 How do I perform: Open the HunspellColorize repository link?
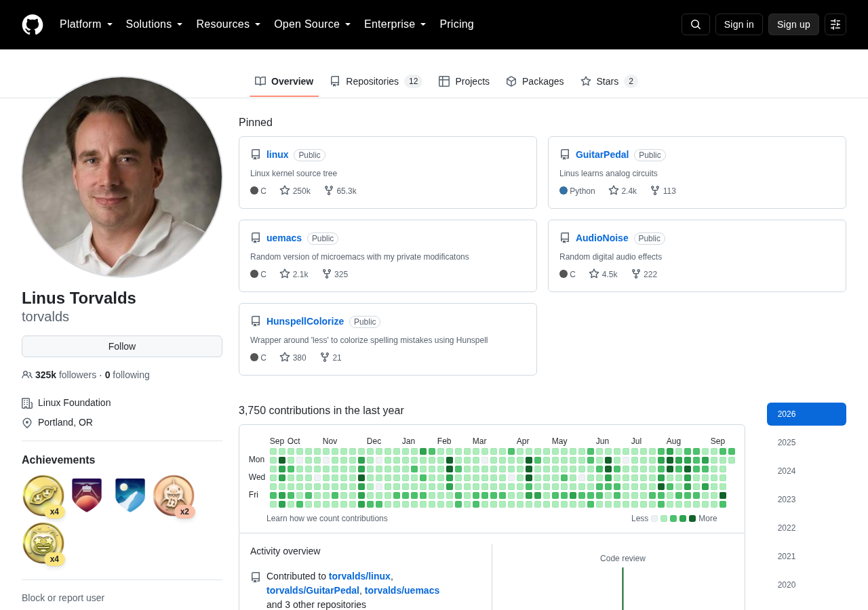305,321
